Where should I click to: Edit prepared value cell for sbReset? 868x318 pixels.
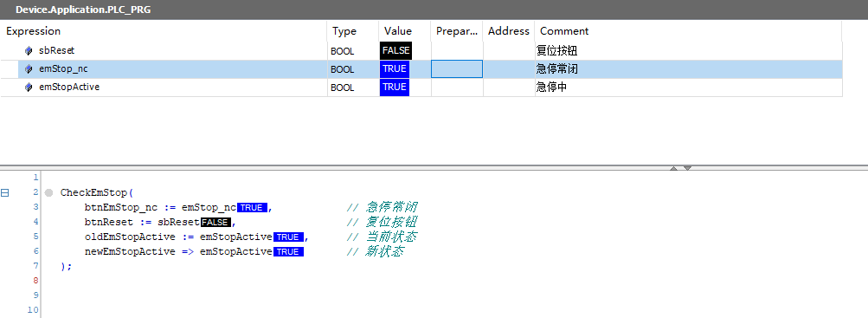457,51
